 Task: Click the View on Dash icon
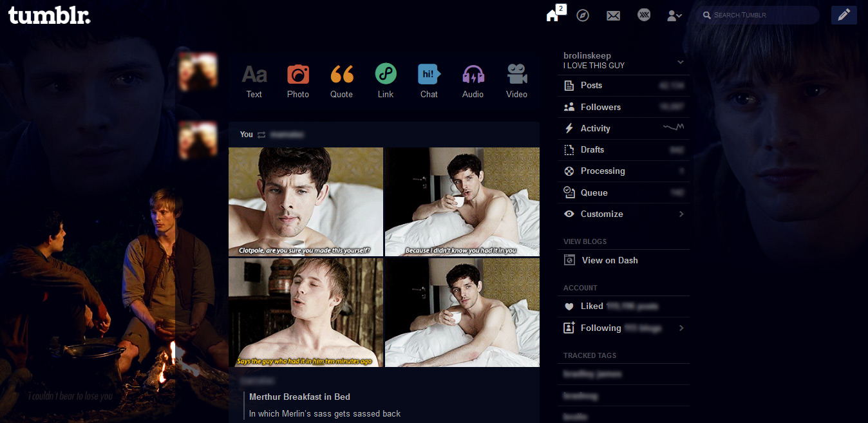click(x=569, y=260)
